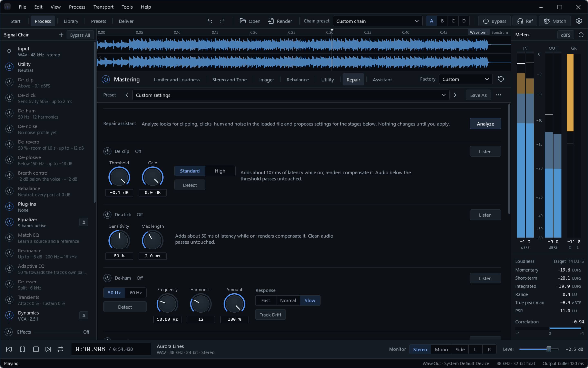
Task: Toggle the Effects power button
Action: (9, 332)
